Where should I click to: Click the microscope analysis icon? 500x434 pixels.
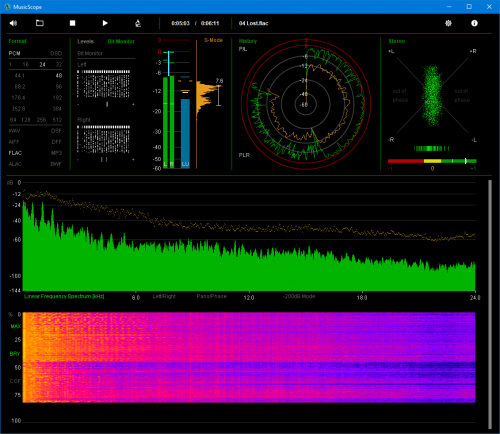tap(138, 23)
